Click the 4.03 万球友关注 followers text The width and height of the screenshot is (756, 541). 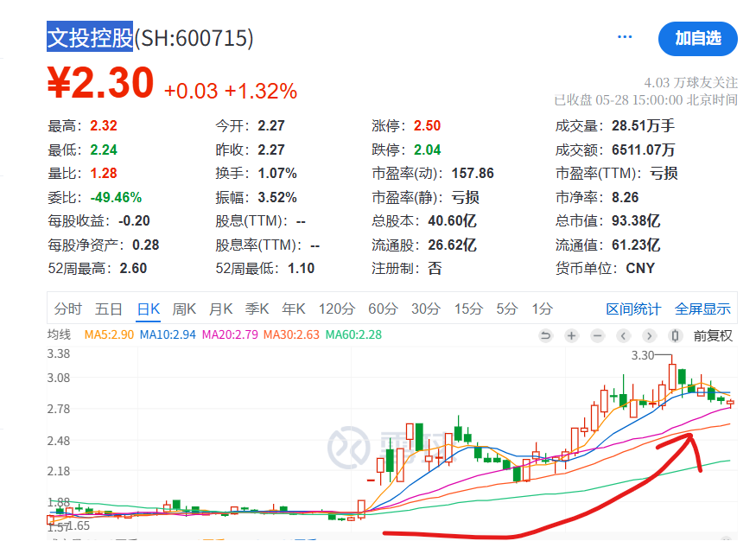691,82
